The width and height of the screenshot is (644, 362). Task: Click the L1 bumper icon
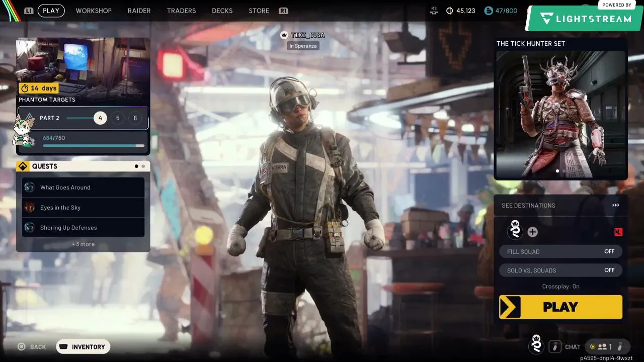29,11
